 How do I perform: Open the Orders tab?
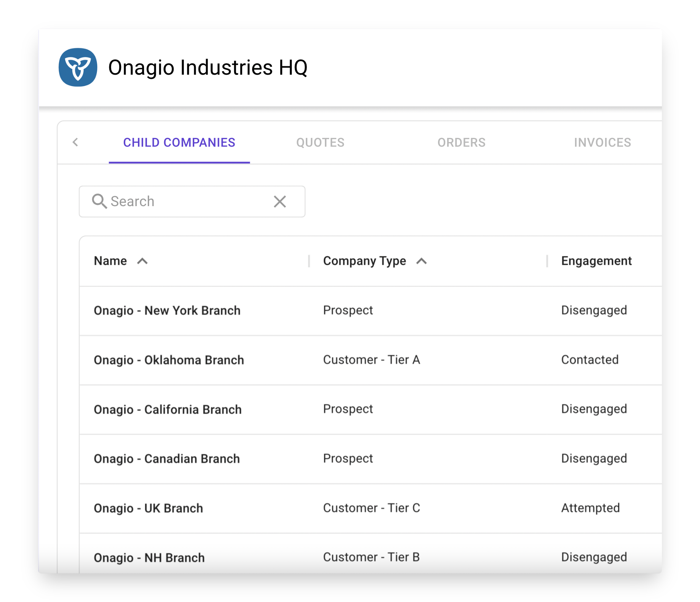[462, 142]
